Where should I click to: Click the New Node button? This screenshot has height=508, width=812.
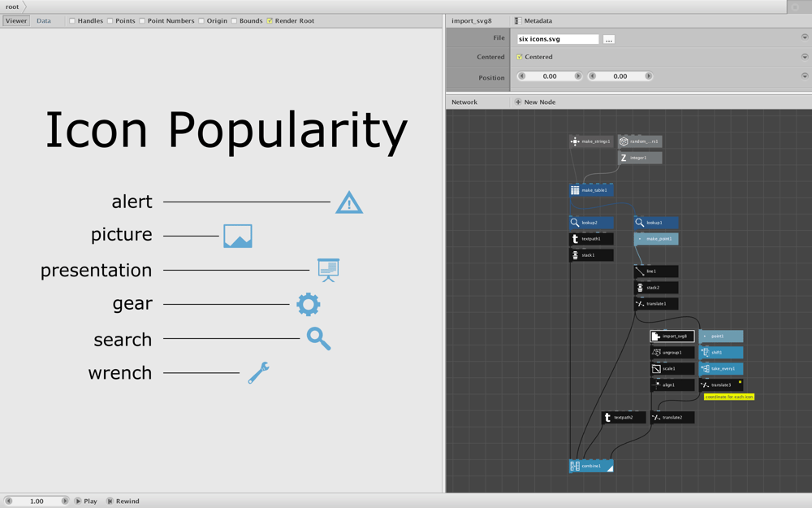tap(535, 102)
